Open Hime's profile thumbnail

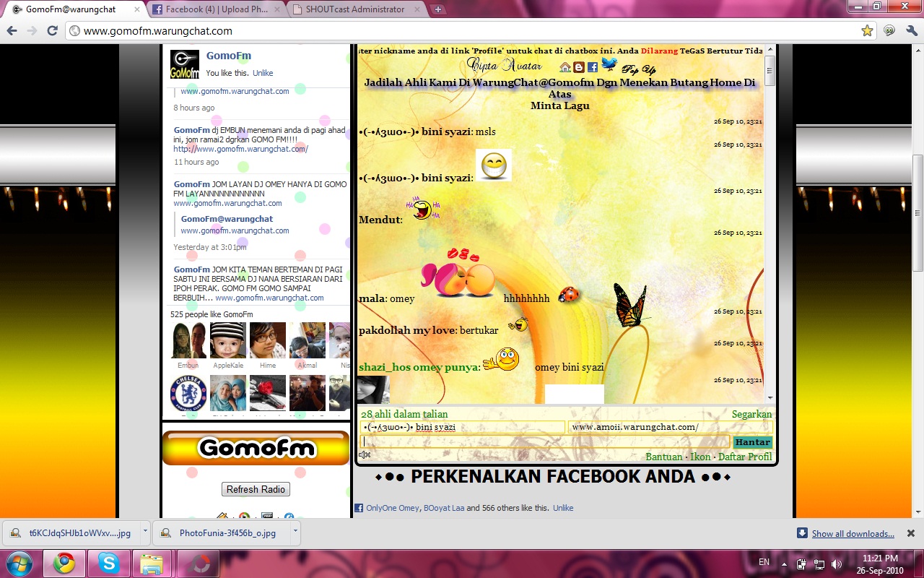268,340
